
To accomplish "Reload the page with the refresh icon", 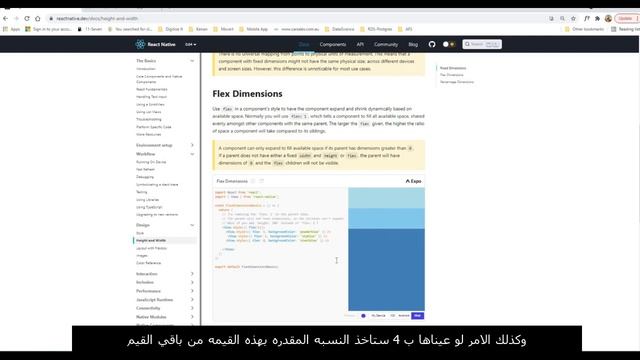I will coord(27,18).
